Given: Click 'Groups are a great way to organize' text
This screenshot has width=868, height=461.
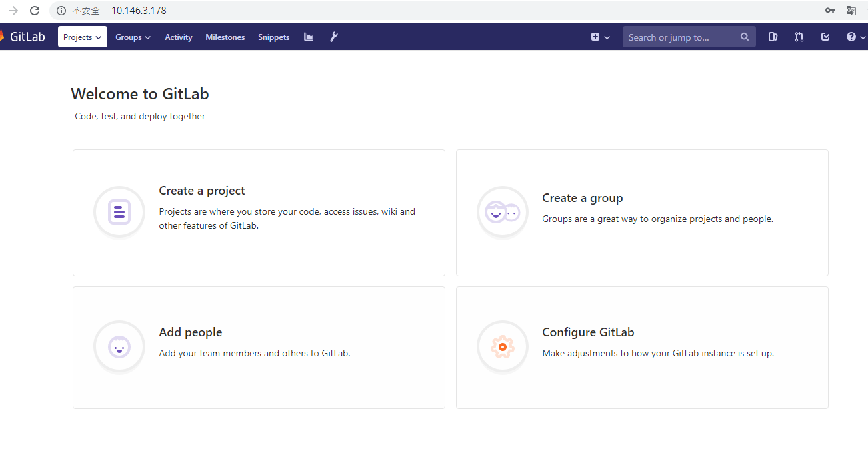Looking at the screenshot, I should pos(658,219).
